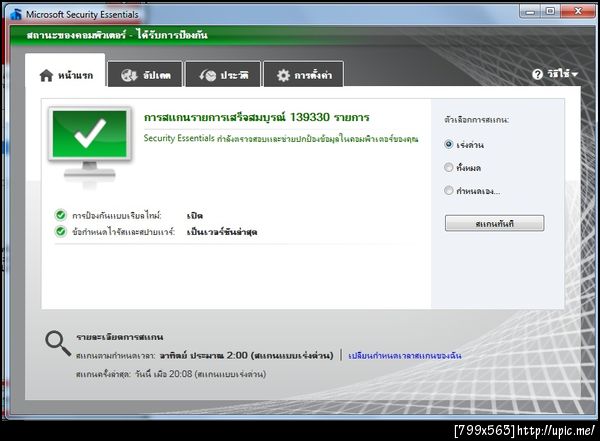Click the magnifying glass scan details icon
The width and height of the screenshot is (600, 441).
pyautogui.click(x=58, y=343)
